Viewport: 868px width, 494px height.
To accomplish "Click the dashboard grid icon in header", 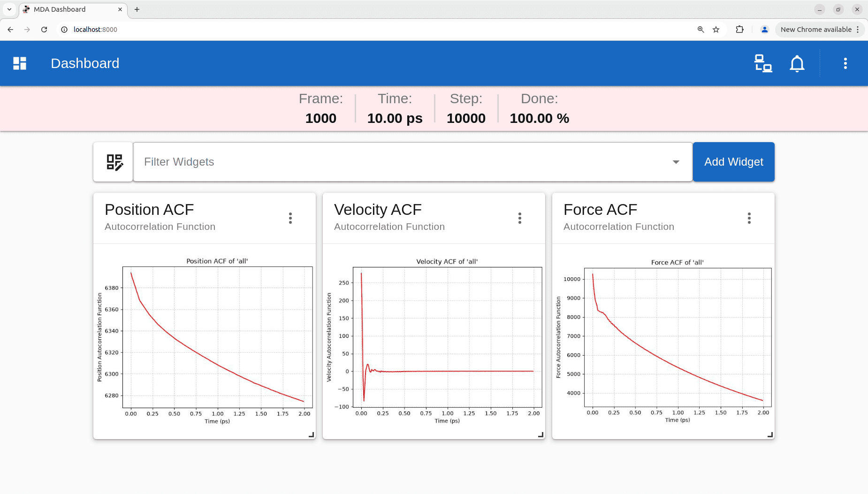I will point(20,63).
